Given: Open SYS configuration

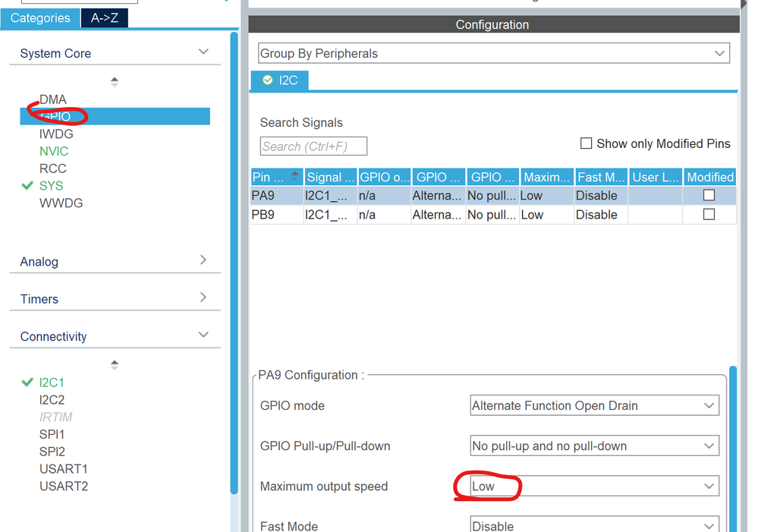Looking at the screenshot, I should [52, 186].
